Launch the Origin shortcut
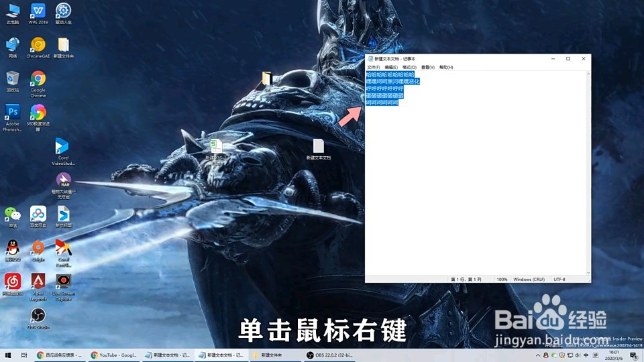The image size is (644, 362). (x=38, y=251)
